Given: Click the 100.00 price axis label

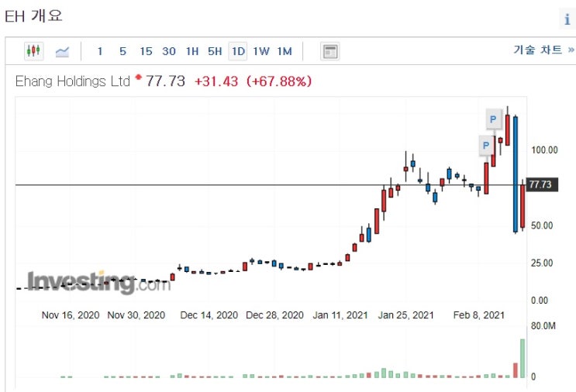Looking at the screenshot, I should 544,150.
